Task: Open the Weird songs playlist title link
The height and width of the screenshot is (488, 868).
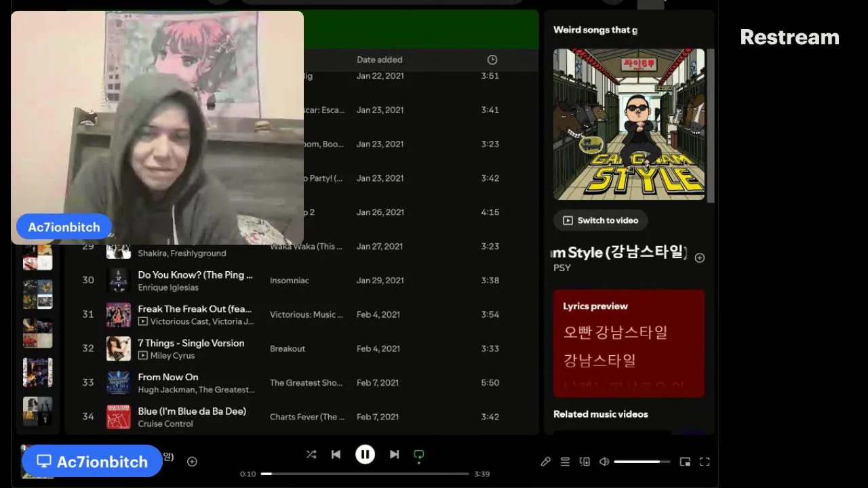Action: click(595, 30)
